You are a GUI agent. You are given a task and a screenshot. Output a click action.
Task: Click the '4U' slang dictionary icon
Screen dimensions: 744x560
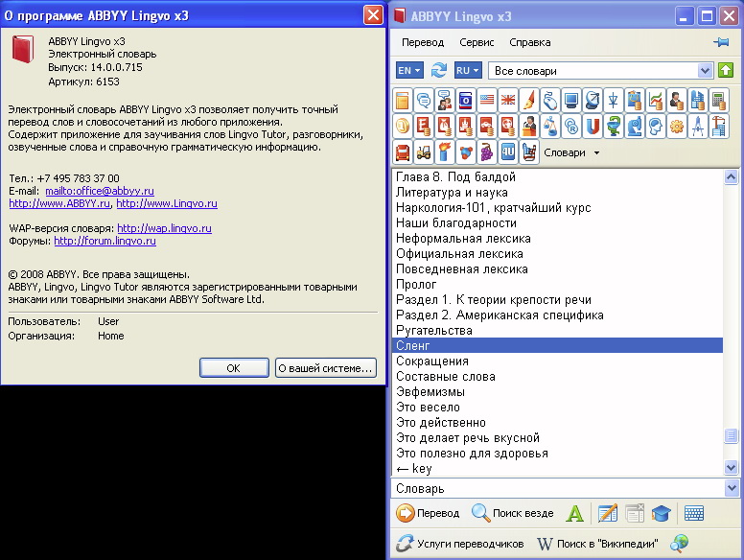pyautogui.click(x=508, y=152)
